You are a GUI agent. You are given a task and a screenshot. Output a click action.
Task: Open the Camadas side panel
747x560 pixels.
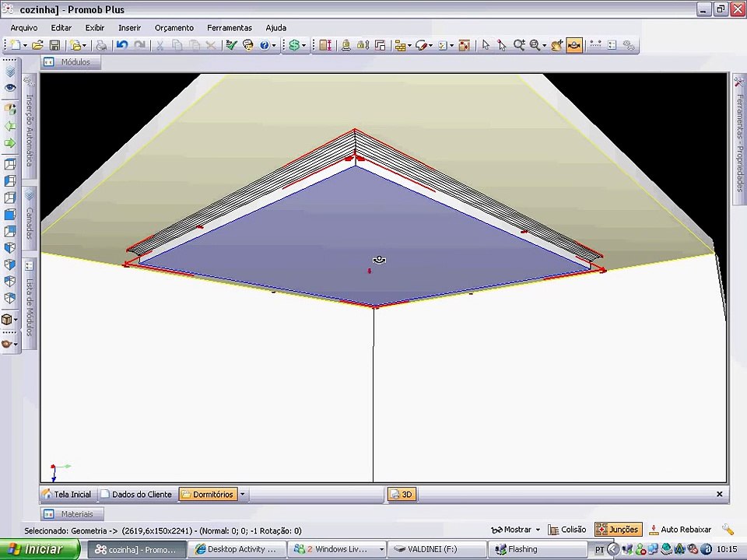[30, 219]
